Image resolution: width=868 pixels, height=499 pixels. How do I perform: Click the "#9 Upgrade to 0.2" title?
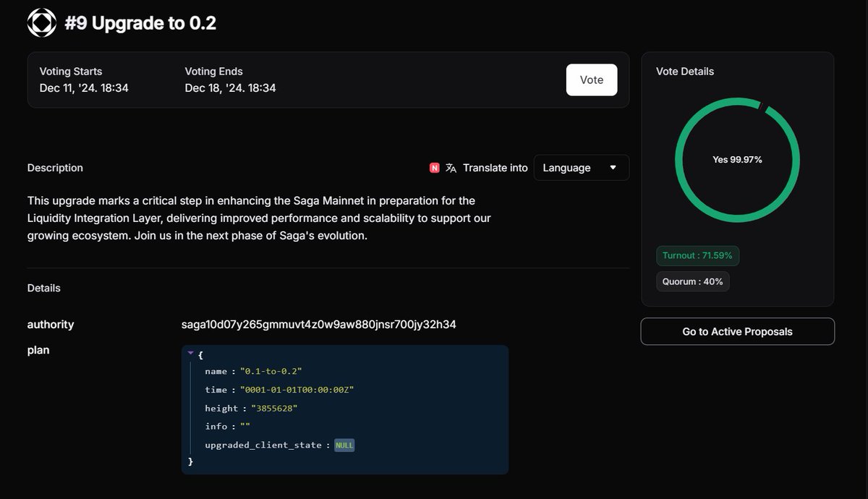[140, 23]
